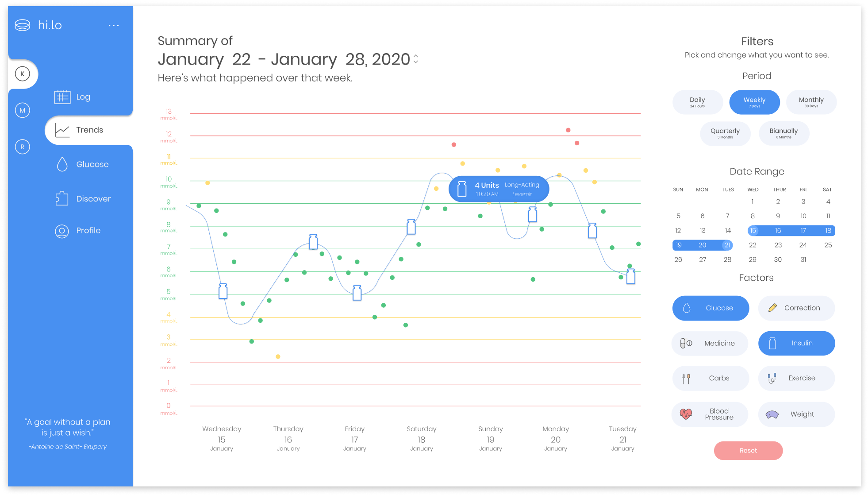
Task: Disable the Insulin factor filter
Action: 796,343
